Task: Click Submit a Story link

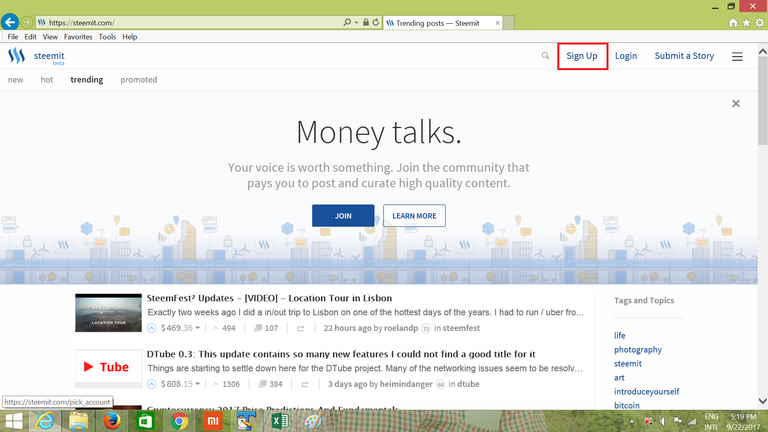Action: pyautogui.click(x=684, y=56)
